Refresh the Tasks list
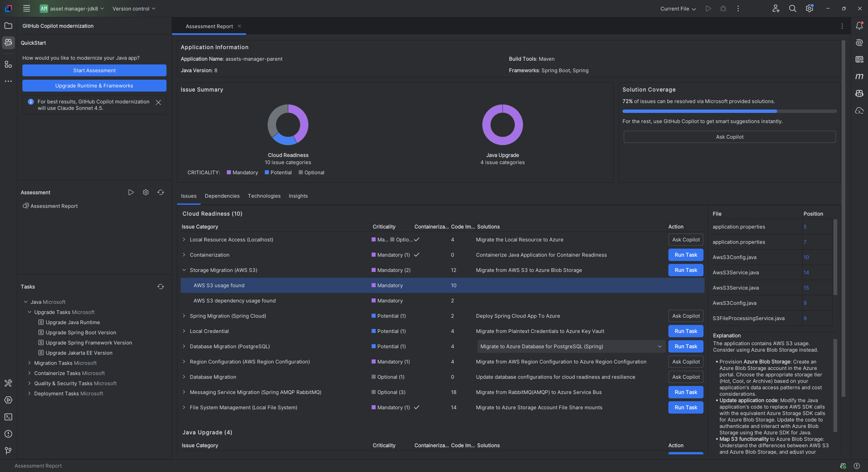Screen dimensions: 868x472 [x=161, y=287]
